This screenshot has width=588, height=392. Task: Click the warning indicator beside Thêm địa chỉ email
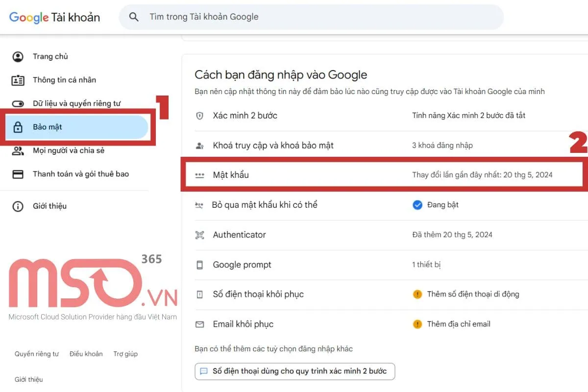click(x=417, y=324)
